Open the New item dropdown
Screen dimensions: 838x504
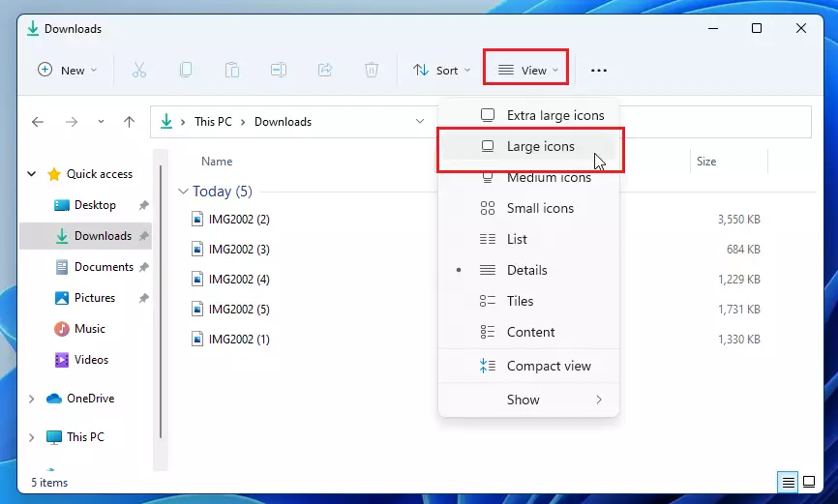coord(68,70)
